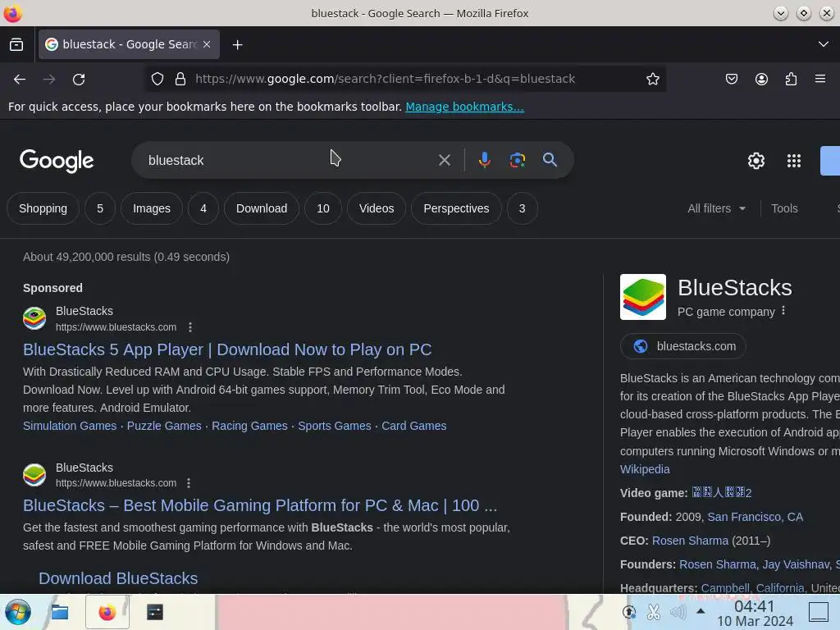Expand the All filters dropdown
Screen dimensions: 840x630
716,208
